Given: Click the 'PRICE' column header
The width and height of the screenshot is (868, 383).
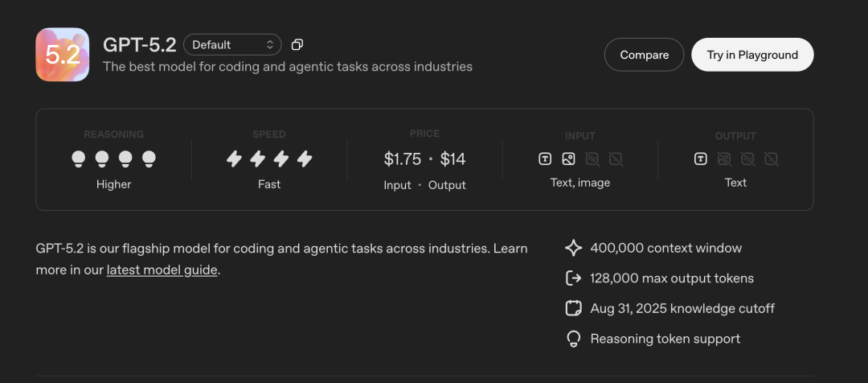Looking at the screenshot, I should coord(424,134).
